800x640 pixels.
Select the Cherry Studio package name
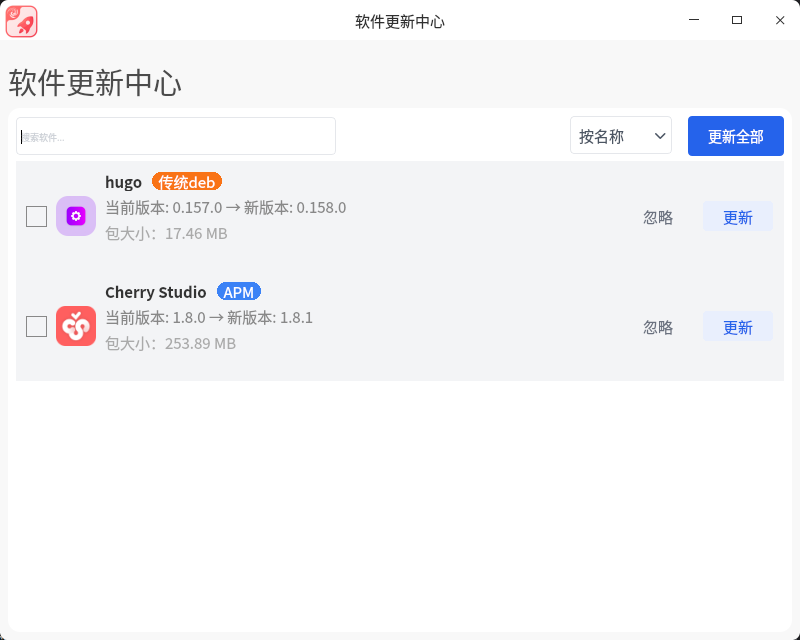point(156,292)
